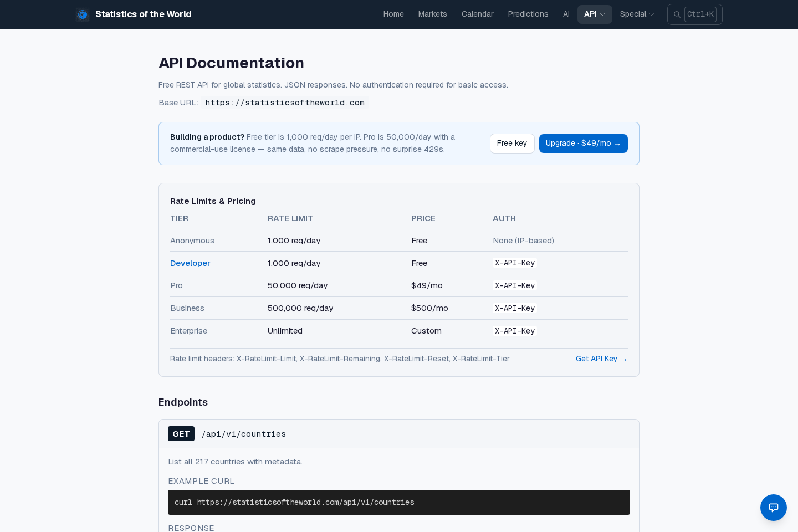The width and height of the screenshot is (798, 532).
Task: Click the $49/mo price cell
Action: point(427,285)
